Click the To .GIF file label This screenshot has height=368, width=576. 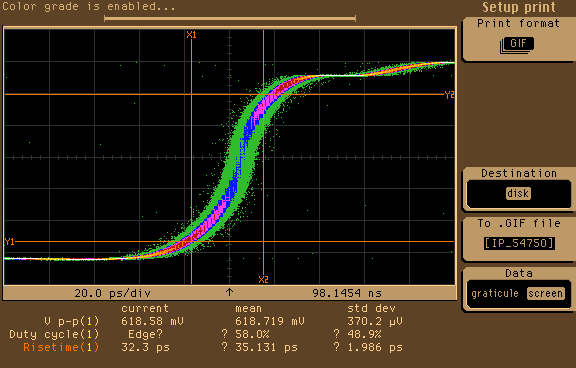tap(519, 223)
